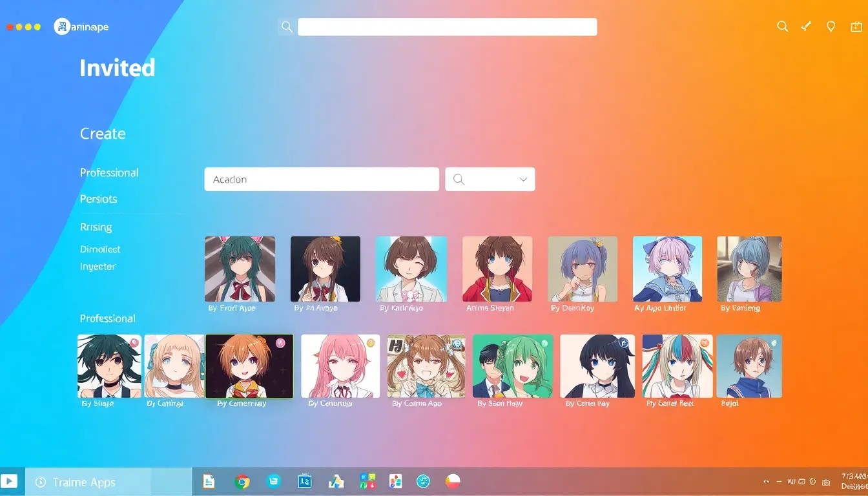868x496 pixels.
Task: Select Professional in the left sidebar under Create
Action: [x=109, y=172]
